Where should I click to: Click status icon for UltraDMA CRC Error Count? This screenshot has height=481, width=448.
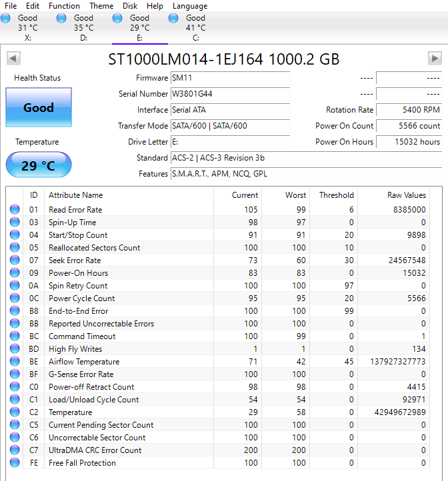[15, 450]
